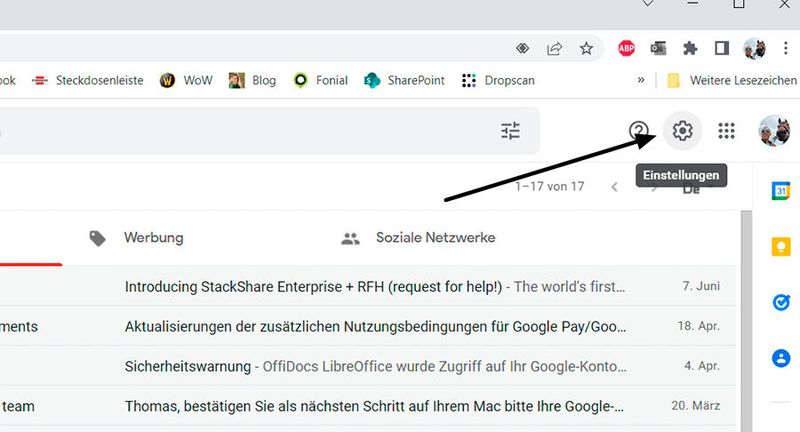The image size is (800, 432).
Task: Open 1–17 von 17 pagination info
Action: tap(549, 187)
